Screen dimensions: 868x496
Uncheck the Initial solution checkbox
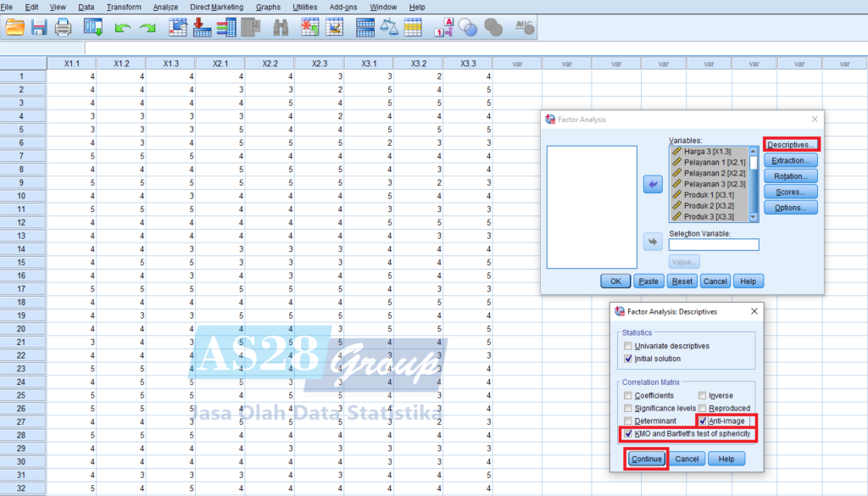click(627, 359)
